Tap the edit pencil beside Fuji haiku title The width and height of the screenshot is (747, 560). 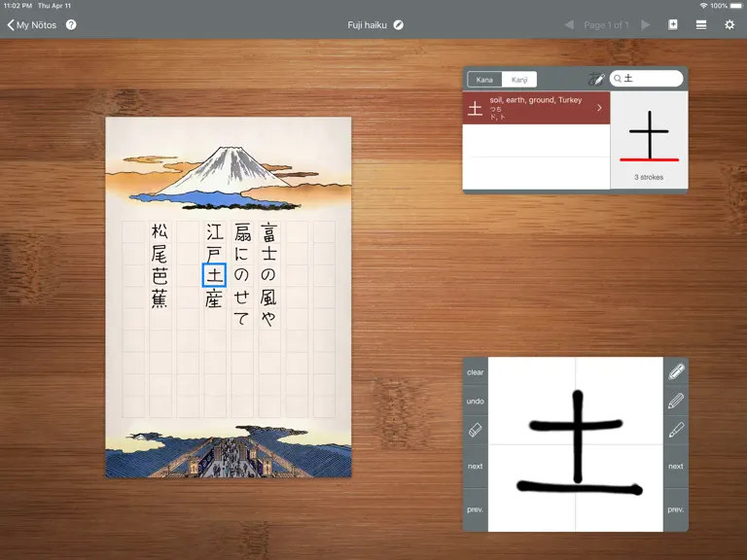tap(398, 24)
